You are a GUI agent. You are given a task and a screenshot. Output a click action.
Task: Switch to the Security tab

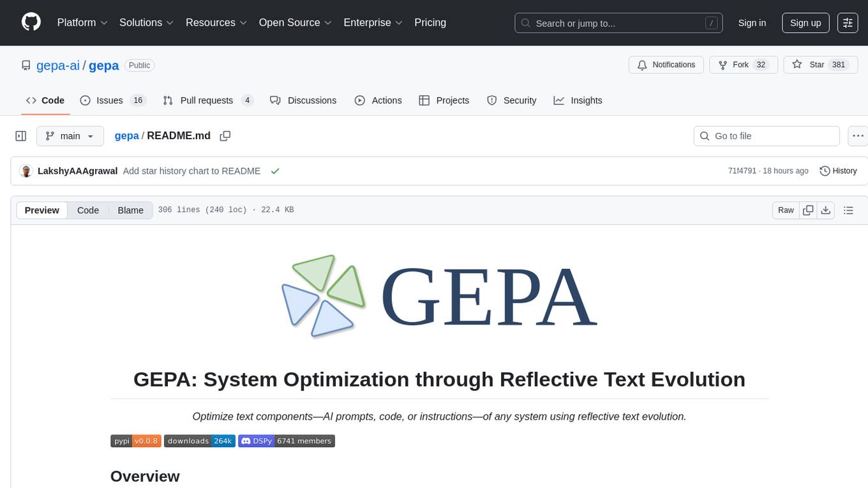[x=512, y=100]
